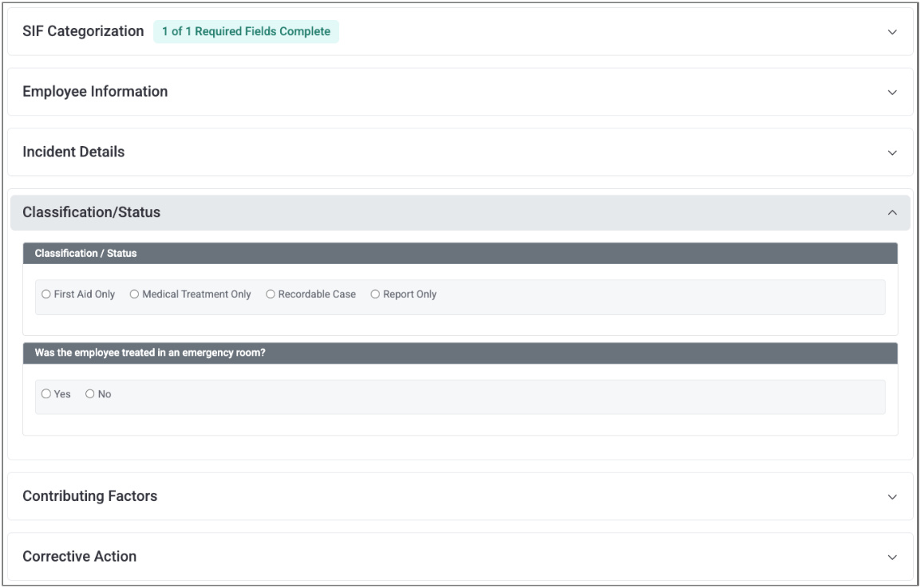Click Corrective Action down chevron
Screen dimensions: 921x588
pos(892,557)
